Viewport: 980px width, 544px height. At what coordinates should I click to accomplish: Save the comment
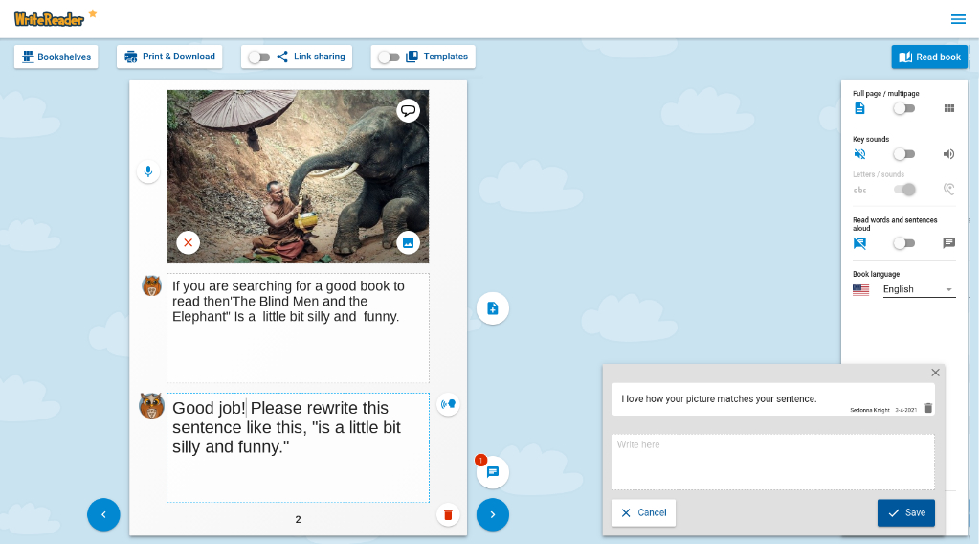coord(906,512)
